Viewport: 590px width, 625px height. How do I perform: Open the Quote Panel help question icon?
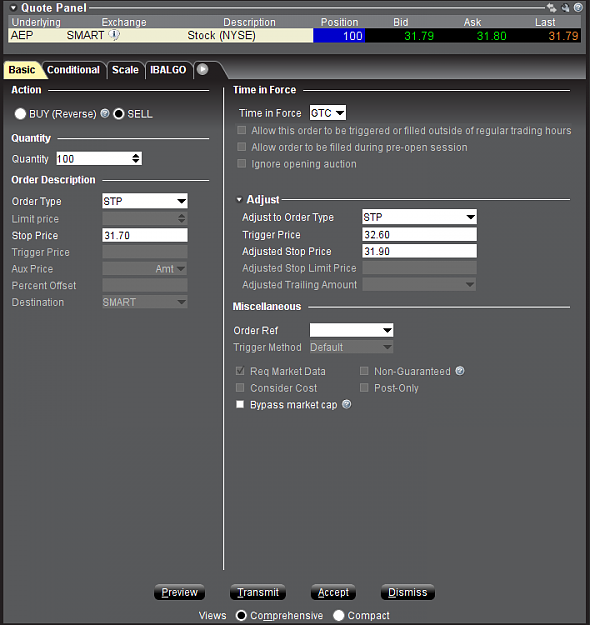point(578,8)
